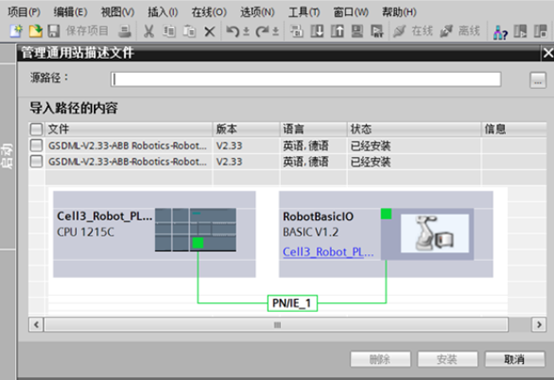The width and height of the screenshot is (554, 380).
Task: Open the Undo history dropdown arrow
Action: (x=247, y=32)
